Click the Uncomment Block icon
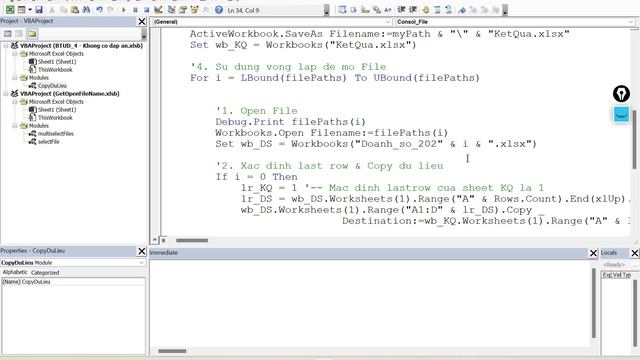The image size is (640, 360). tap(449, 10)
